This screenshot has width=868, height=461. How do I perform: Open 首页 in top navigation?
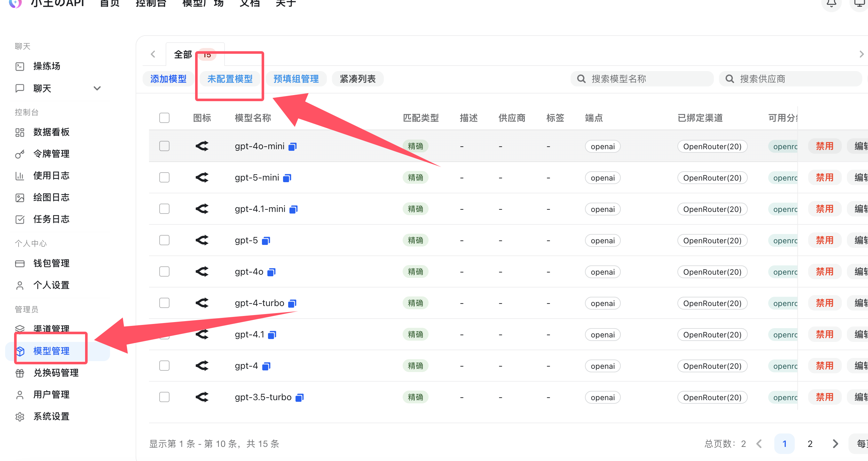click(110, 4)
